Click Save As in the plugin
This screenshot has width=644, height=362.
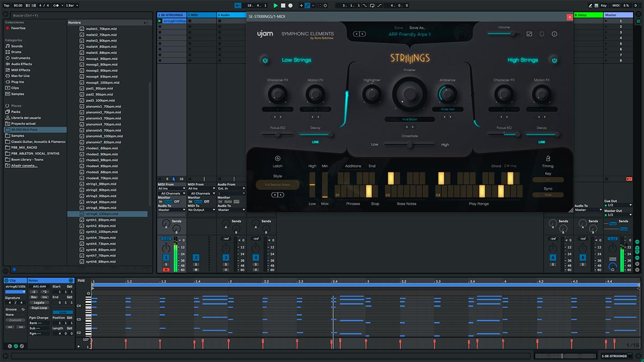click(417, 27)
